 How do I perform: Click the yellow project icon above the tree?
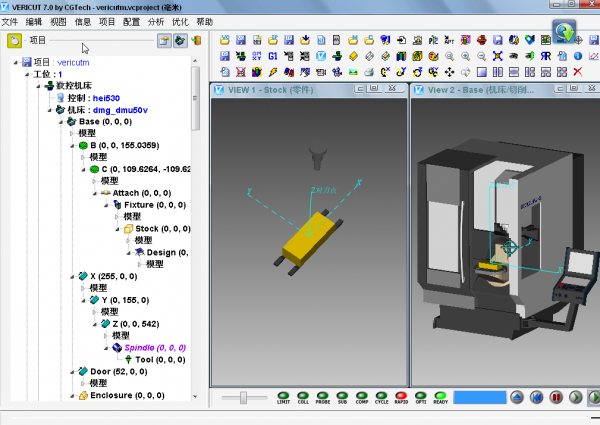15,41
